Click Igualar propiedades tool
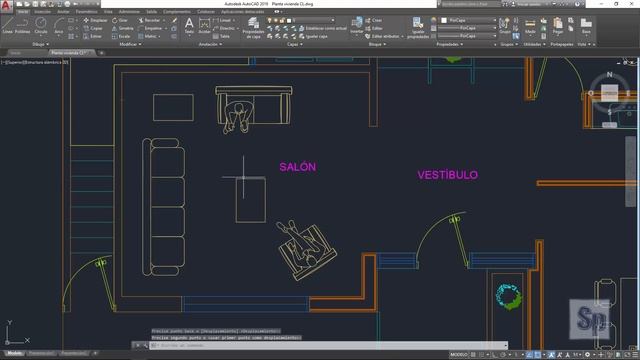 [x=418, y=28]
